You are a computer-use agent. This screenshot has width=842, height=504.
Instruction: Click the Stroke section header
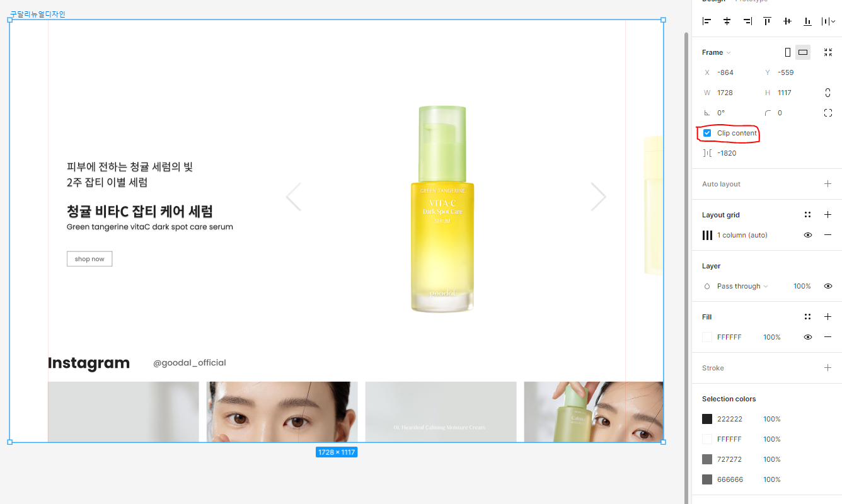pos(713,368)
